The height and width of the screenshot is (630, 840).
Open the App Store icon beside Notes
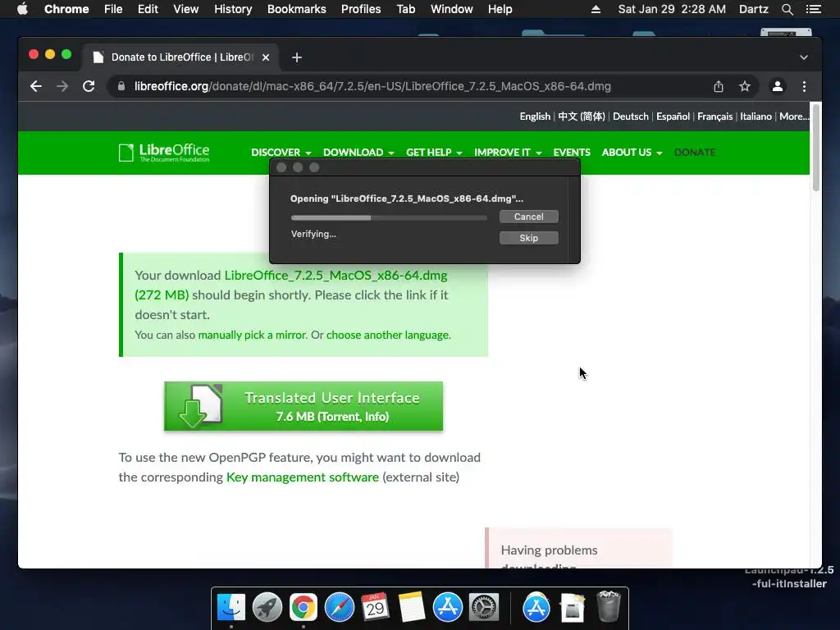tap(447, 608)
